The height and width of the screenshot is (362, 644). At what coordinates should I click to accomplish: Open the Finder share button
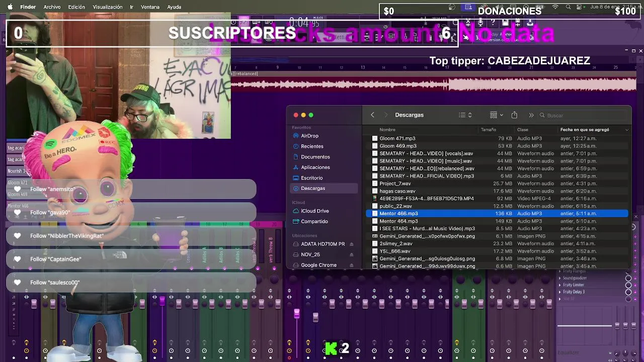pyautogui.click(x=514, y=115)
